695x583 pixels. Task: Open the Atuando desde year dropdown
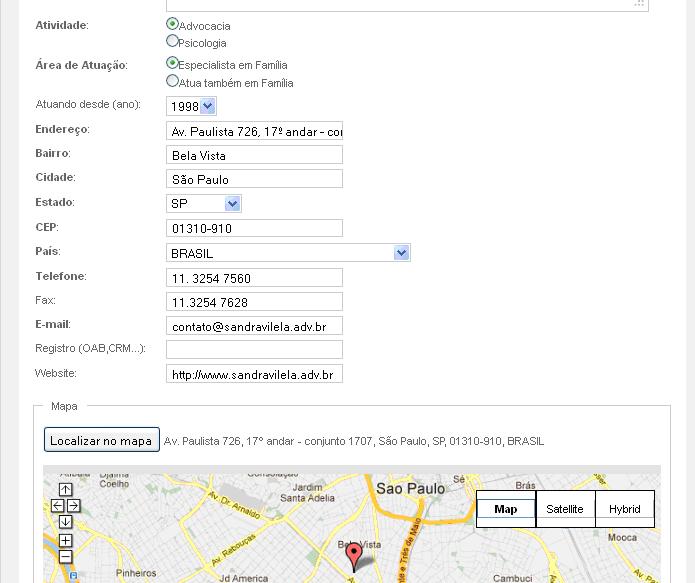click(207, 106)
